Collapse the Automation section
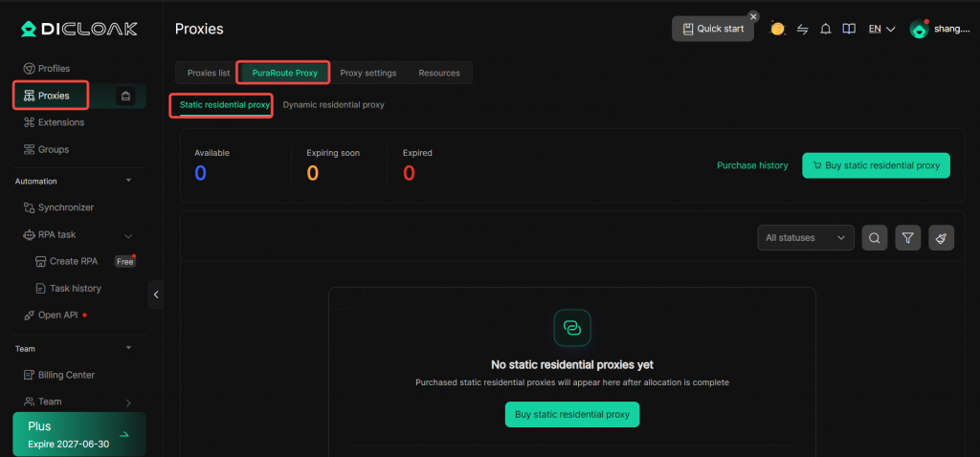The image size is (980, 457). pos(129,181)
